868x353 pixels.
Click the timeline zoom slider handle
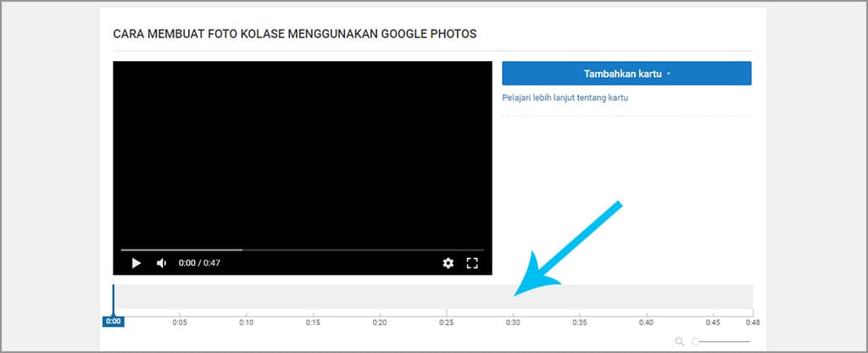click(x=696, y=341)
